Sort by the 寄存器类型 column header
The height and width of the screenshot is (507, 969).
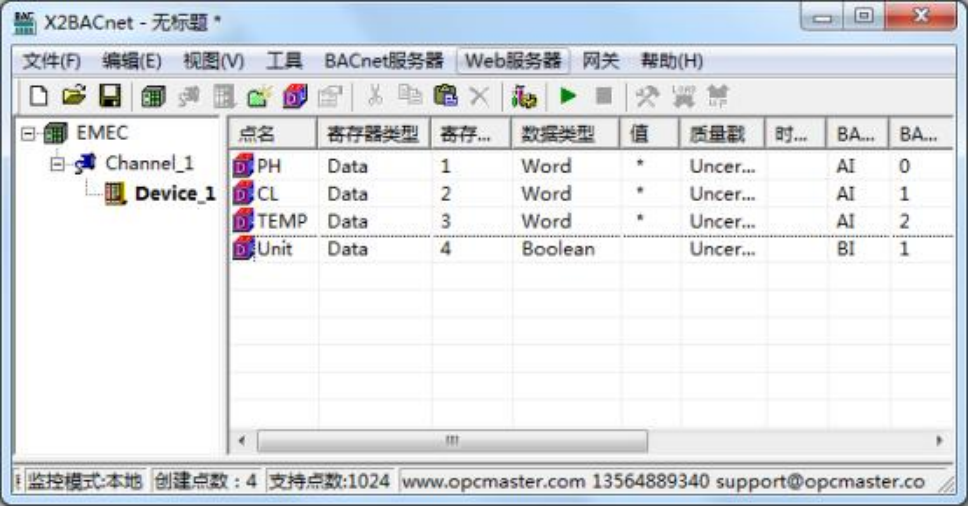[373, 134]
